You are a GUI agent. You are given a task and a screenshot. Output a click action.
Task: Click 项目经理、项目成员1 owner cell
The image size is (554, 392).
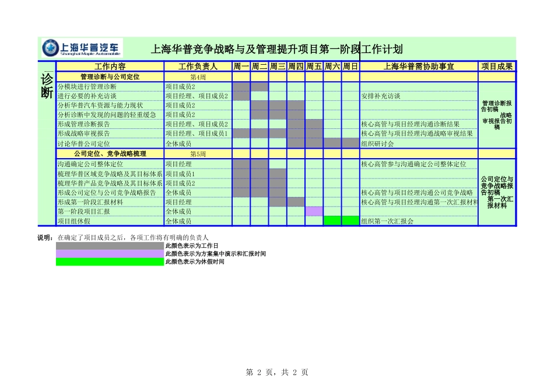point(198,133)
